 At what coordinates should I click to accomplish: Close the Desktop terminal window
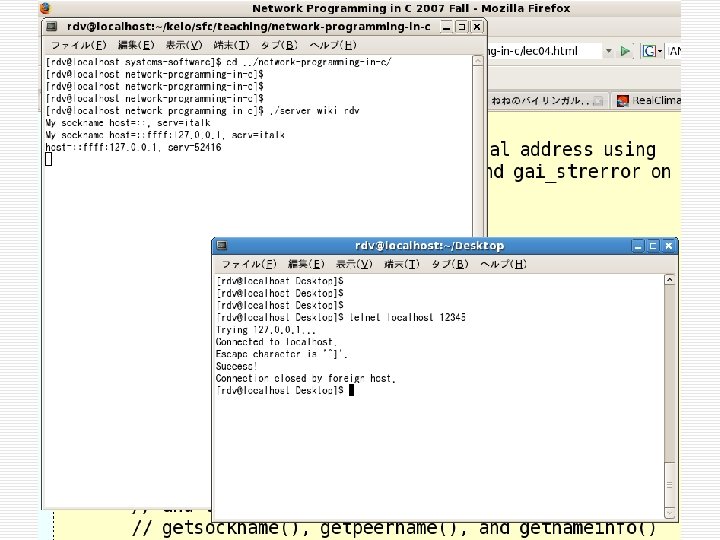pos(669,246)
